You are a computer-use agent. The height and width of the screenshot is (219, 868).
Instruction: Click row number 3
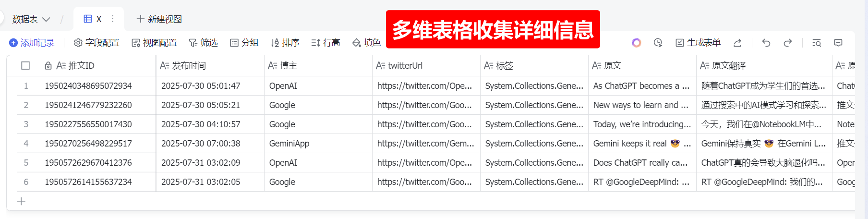(x=26, y=124)
